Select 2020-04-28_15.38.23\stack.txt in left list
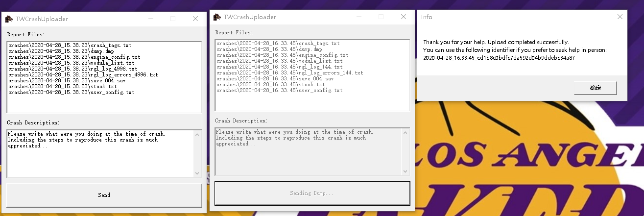 62,87
